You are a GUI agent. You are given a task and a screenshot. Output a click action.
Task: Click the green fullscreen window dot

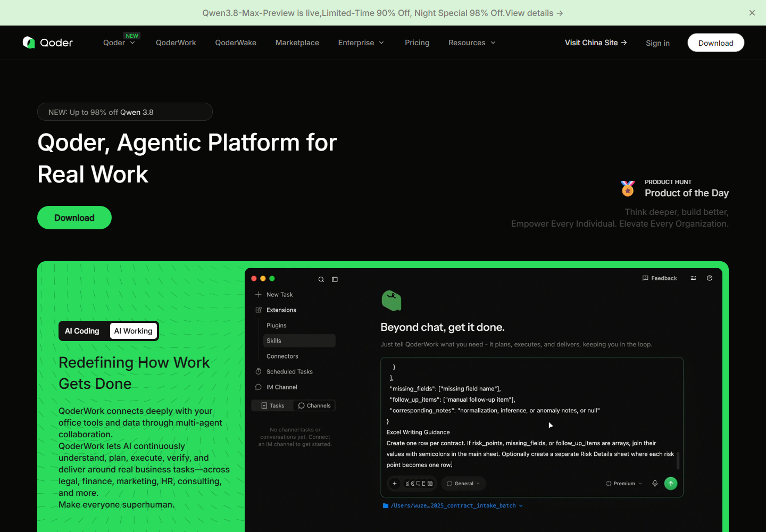(272, 279)
